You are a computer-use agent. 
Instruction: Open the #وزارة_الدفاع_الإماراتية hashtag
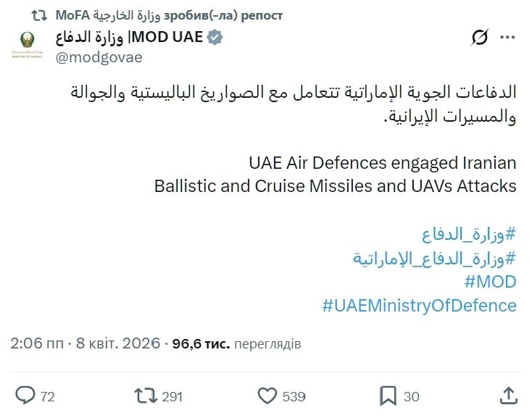(434, 258)
